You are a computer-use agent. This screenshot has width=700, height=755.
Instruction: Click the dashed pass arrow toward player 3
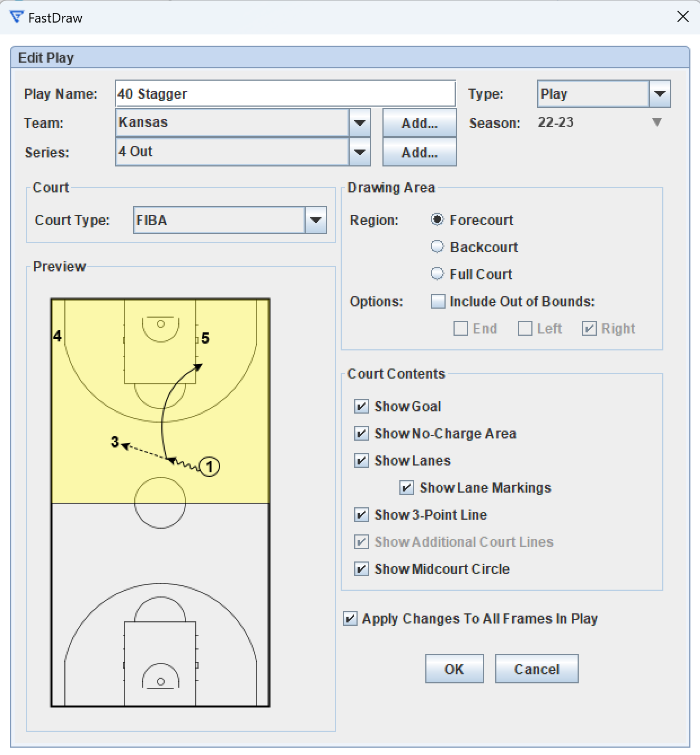pos(144,453)
